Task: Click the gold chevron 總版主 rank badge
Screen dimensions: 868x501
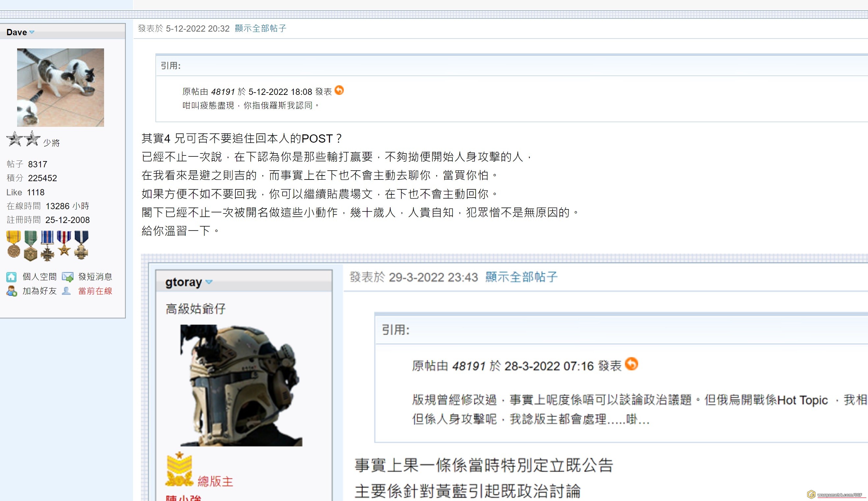Action: [x=179, y=469]
